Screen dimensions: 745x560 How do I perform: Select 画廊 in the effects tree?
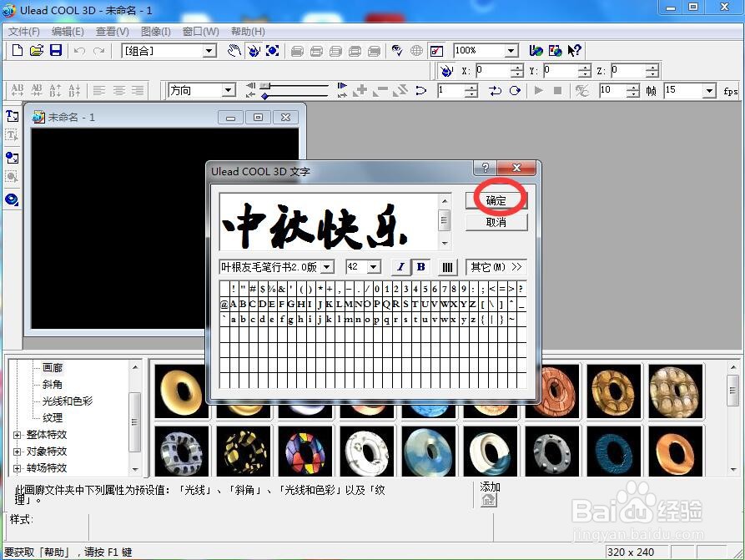click(53, 368)
